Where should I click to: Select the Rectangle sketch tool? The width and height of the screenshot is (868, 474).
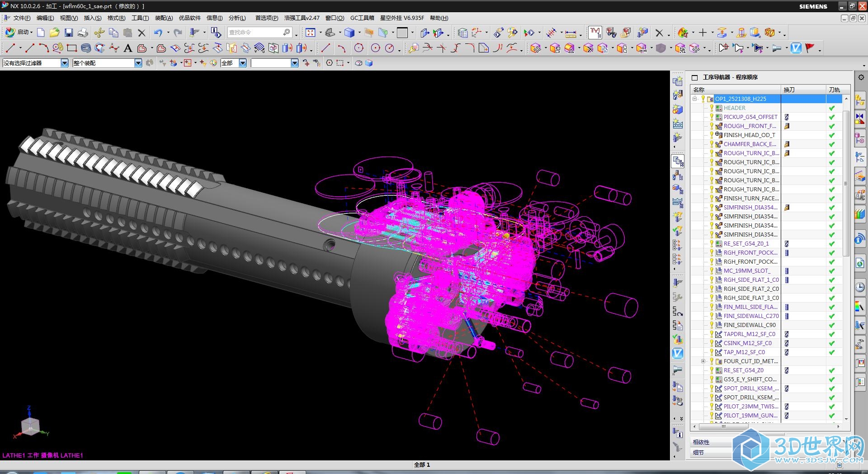pyautogui.click(x=71, y=48)
